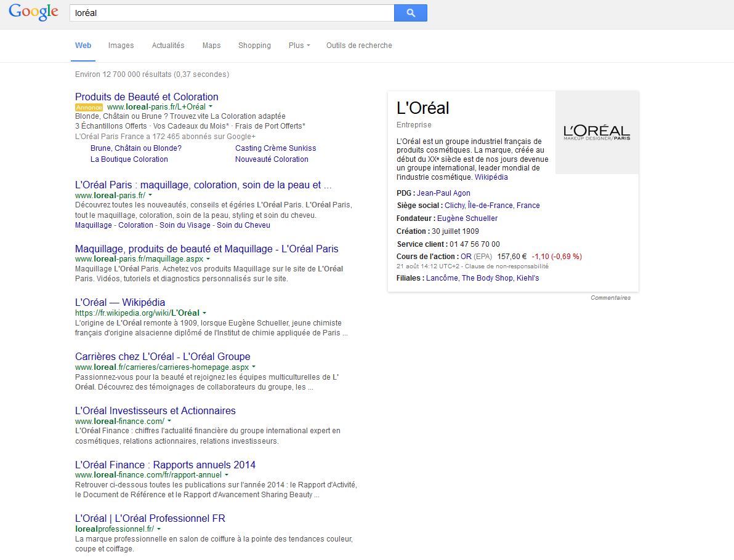The image size is (734, 560).
Task: Open sitelink Brune, Châtain ou Blonde?
Action: 135,148
